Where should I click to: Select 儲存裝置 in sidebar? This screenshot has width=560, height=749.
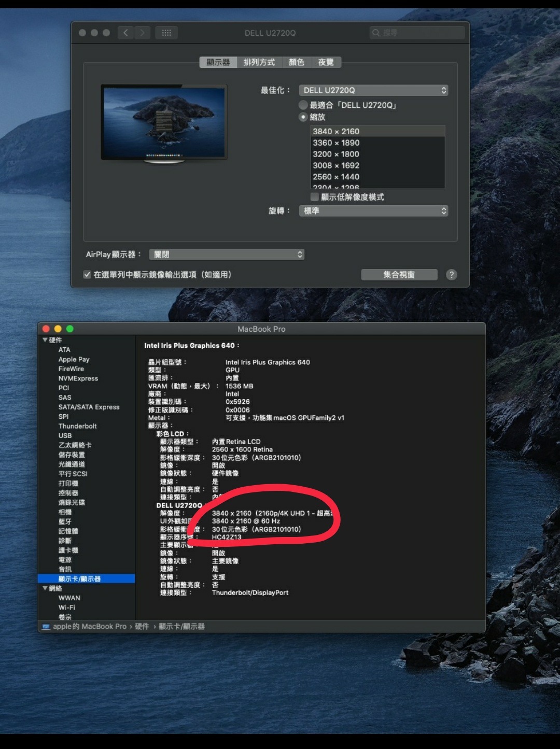[x=72, y=455]
